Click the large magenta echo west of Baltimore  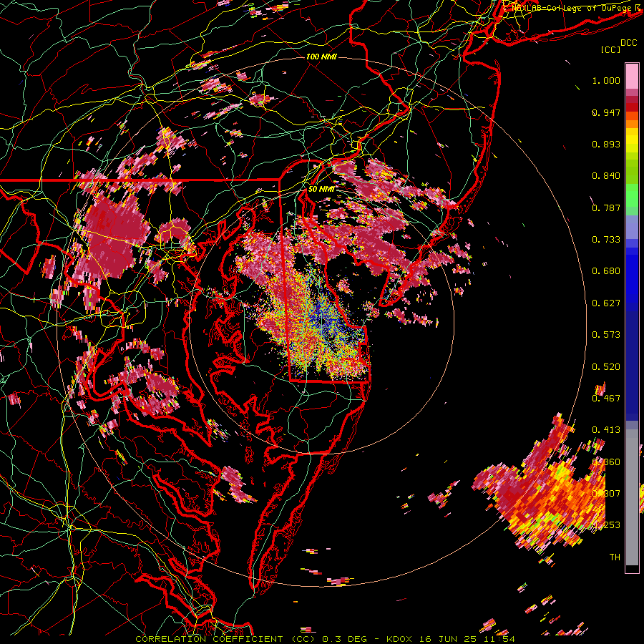coord(112,238)
